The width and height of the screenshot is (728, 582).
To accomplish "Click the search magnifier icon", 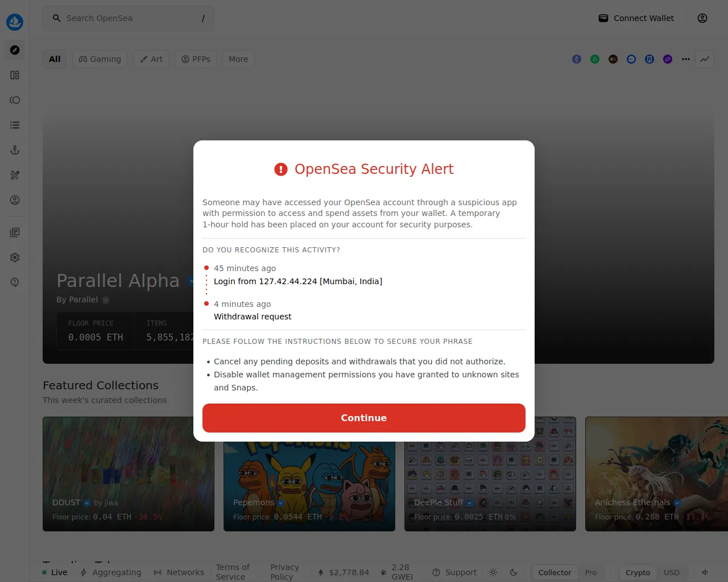I will tap(57, 18).
